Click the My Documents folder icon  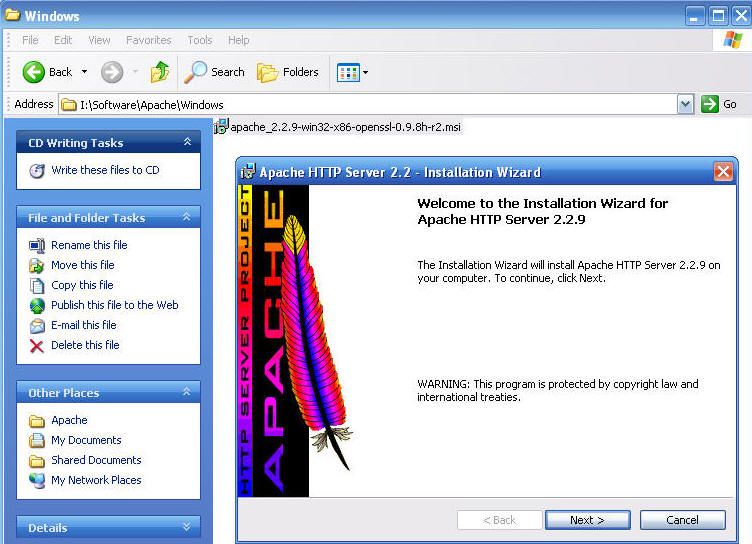click(37, 440)
